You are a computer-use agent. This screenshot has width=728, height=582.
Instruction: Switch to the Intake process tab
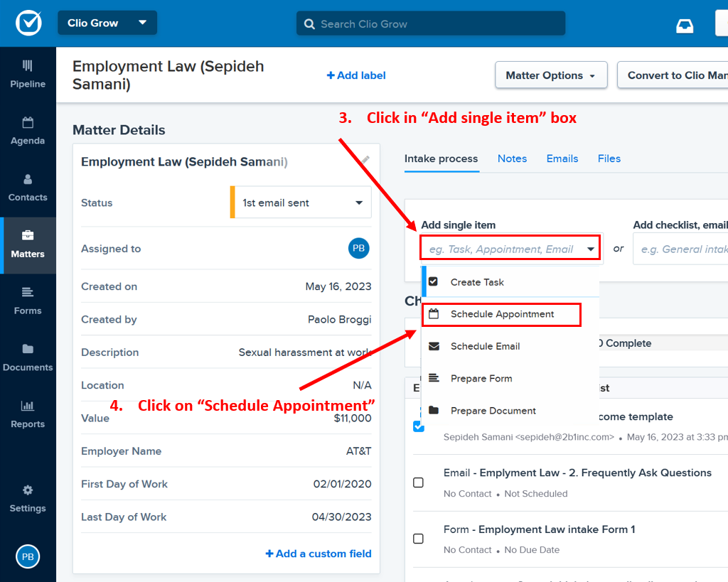pyautogui.click(x=441, y=158)
